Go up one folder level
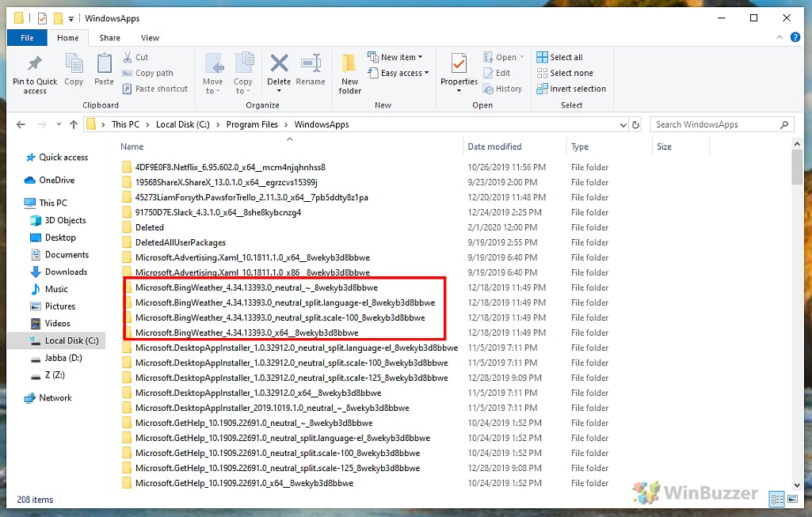812x517 pixels. (74, 124)
